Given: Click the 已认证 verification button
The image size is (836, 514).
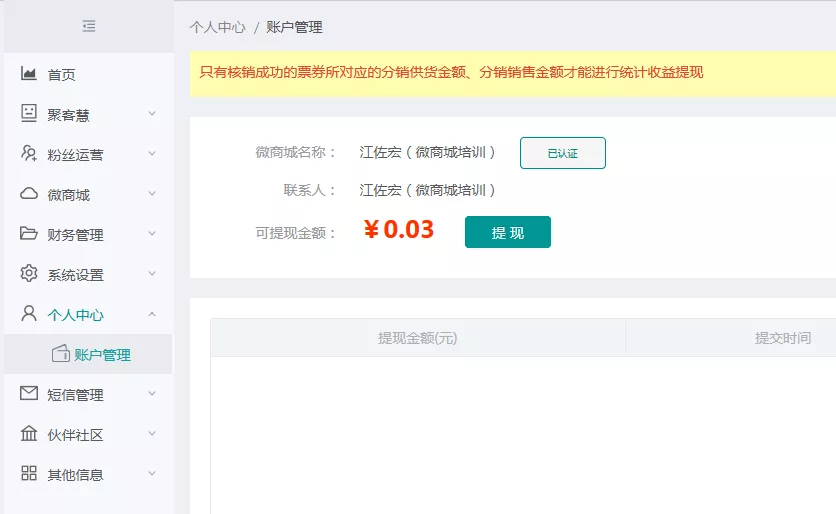Looking at the screenshot, I should 562,153.
